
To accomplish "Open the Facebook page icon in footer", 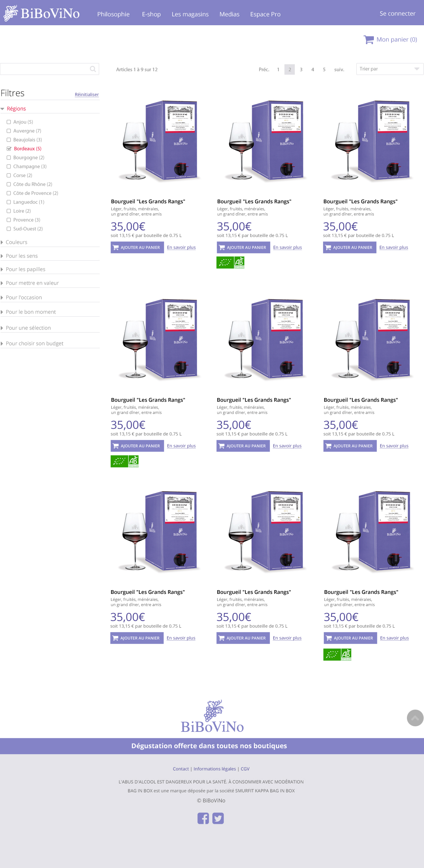I will [203, 818].
